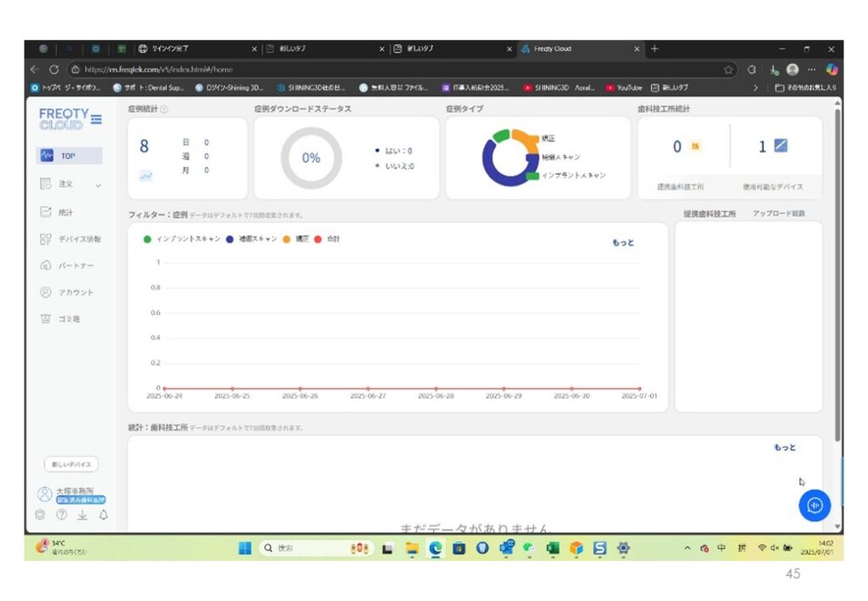Select the TOP menu item in sidebar

tap(70, 156)
